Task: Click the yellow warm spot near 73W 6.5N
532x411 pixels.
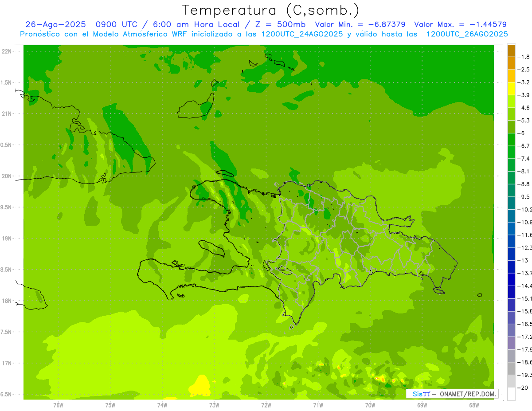Action: pos(200,387)
